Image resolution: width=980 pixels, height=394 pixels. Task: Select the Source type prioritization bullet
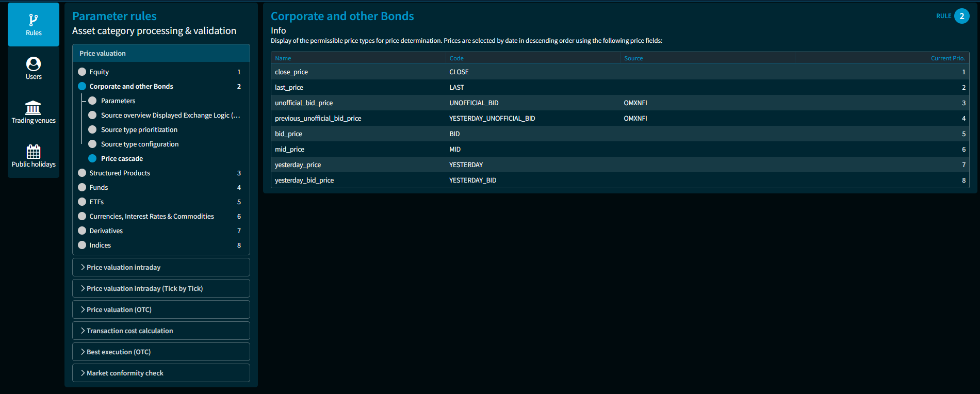click(x=92, y=129)
